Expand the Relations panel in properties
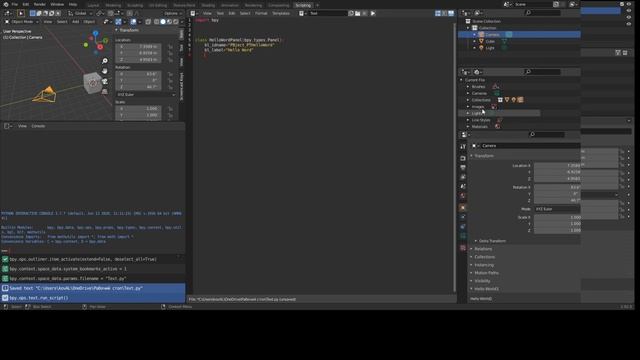Viewport: 640px width, 360px height. (x=483, y=249)
